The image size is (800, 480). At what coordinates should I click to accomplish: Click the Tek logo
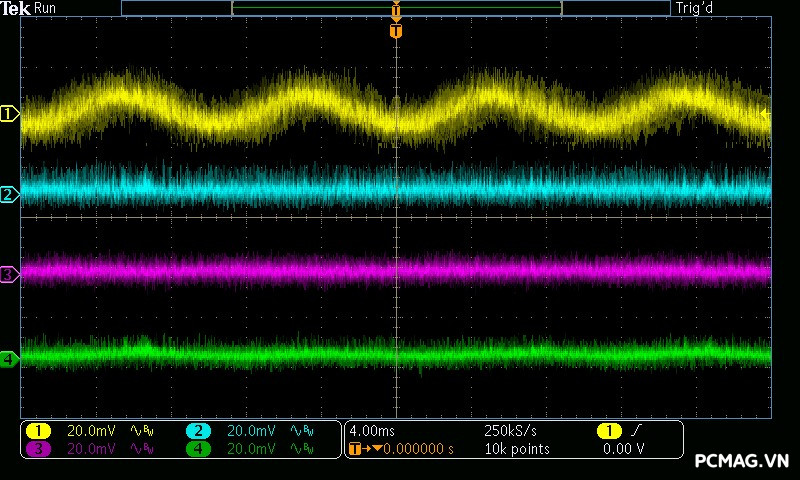coord(16,9)
